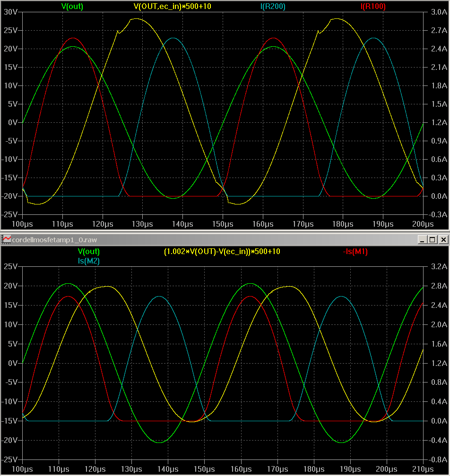This screenshot has width=450, height=476.
Task: Click the 0V label on top plot left axis
Action: point(13,122)
